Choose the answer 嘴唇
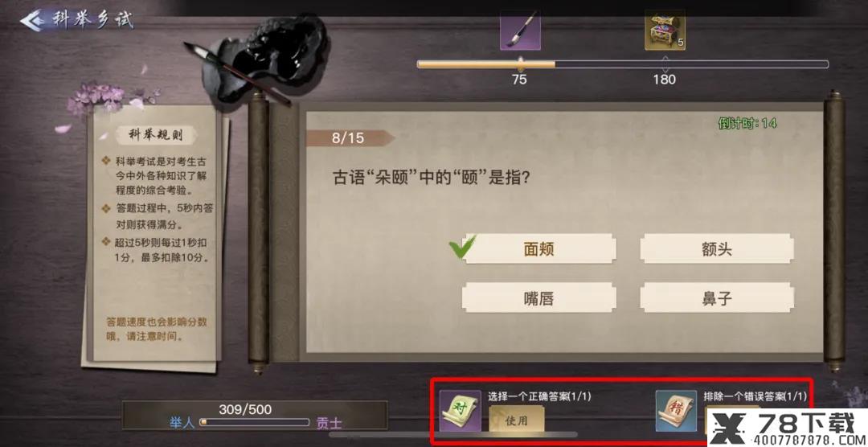 coord(539,298)
